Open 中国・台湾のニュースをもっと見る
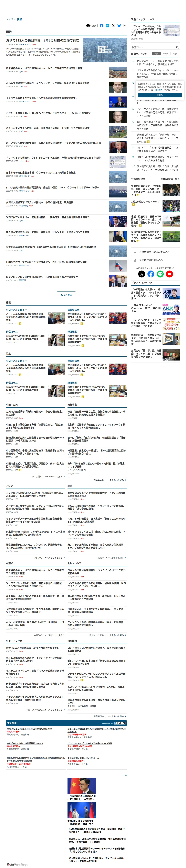The height and width of the screenshot is (868, 186). tap(47, 476)
